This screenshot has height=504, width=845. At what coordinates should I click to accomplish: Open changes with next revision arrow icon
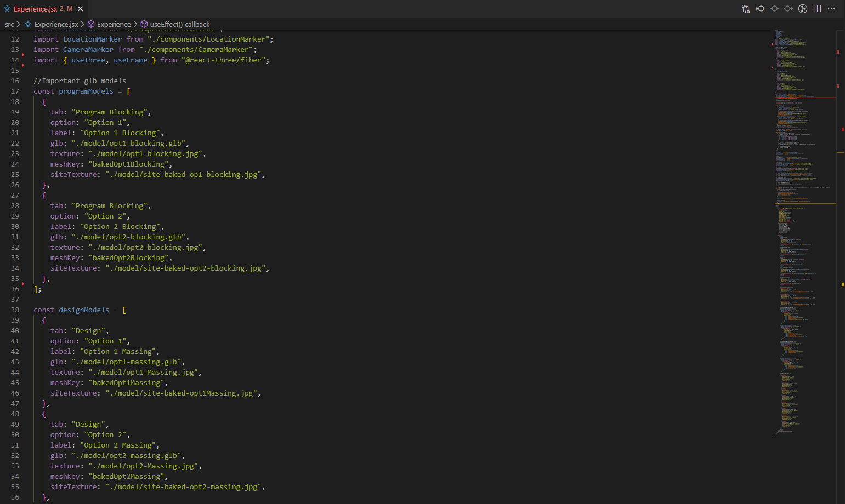click(x=789, y=9)
